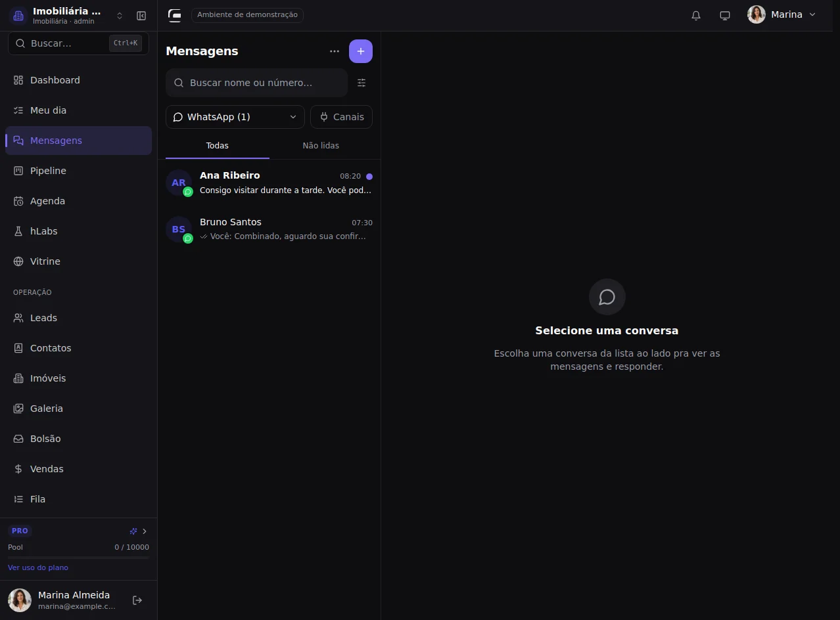840x620 pixels.
Task: Click the Dashboard grid icon
Action: [18, 80]
